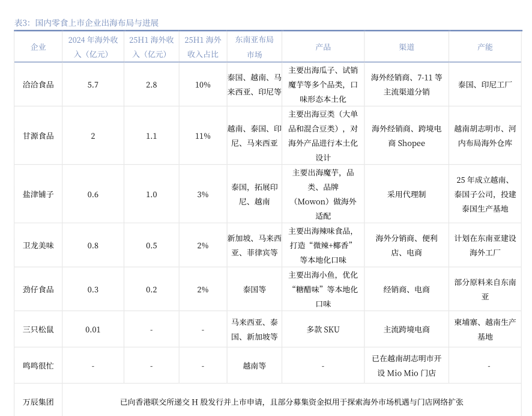
Task: Click the "多款 SKU" product cell
Action: pos(323,329)
